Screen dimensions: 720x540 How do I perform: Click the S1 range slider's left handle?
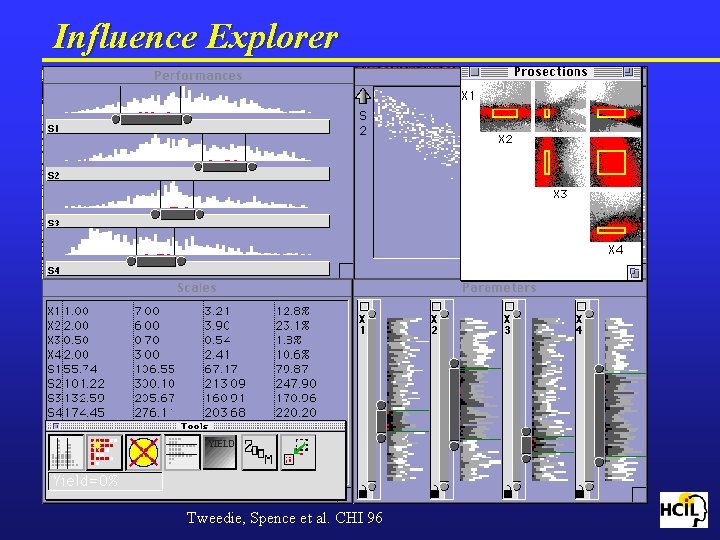(x=116, y=119)
